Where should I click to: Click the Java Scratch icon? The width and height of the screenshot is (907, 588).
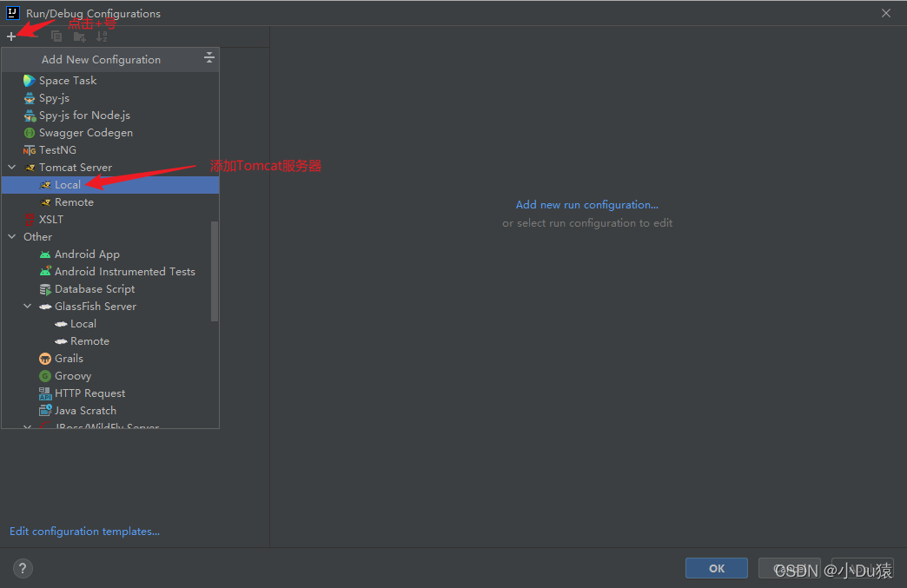45,410
